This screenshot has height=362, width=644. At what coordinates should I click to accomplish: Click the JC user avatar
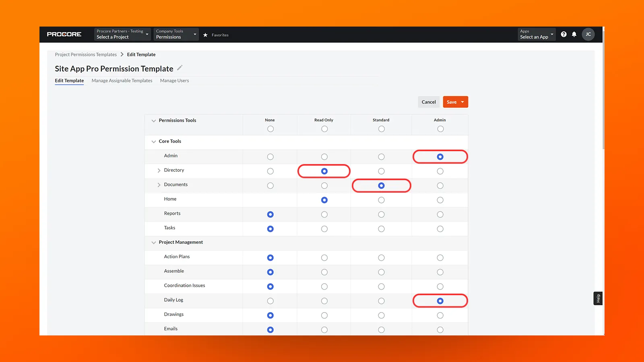588,34
